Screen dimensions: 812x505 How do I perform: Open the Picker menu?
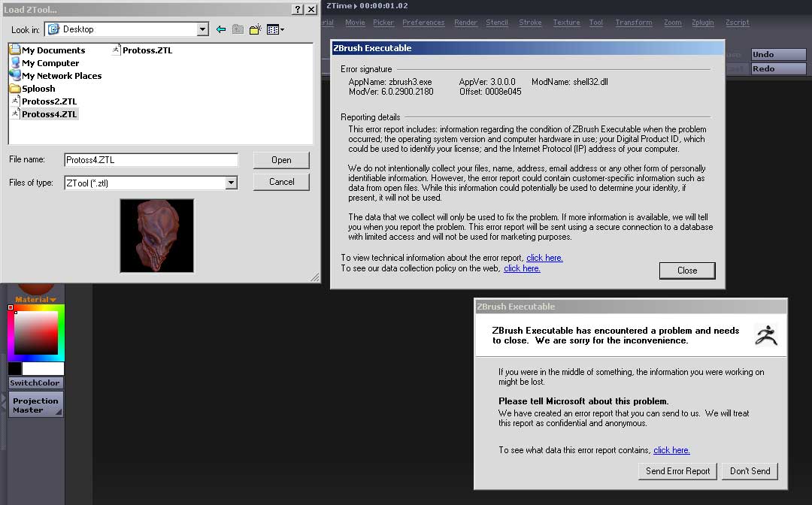[383, 23]
